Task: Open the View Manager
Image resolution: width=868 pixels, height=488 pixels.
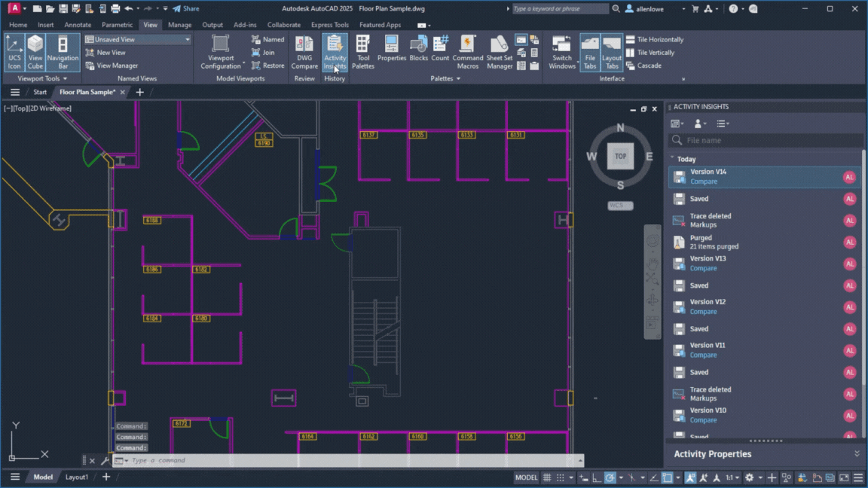Action: pyautogui.click(x=112, y=66)
